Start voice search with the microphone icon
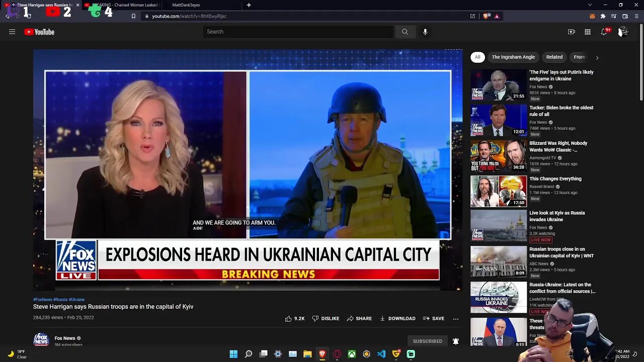644x362 pixels. pos(425,32)
